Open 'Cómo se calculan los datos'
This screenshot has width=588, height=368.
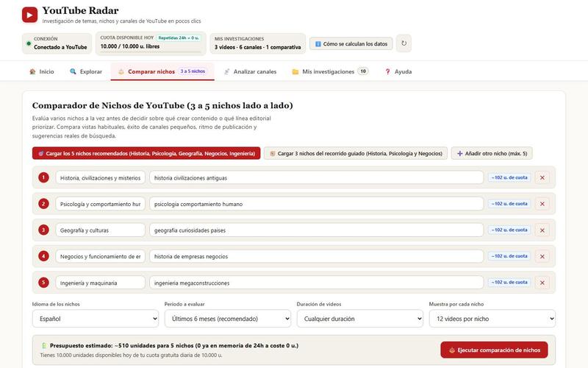point(351,43)
